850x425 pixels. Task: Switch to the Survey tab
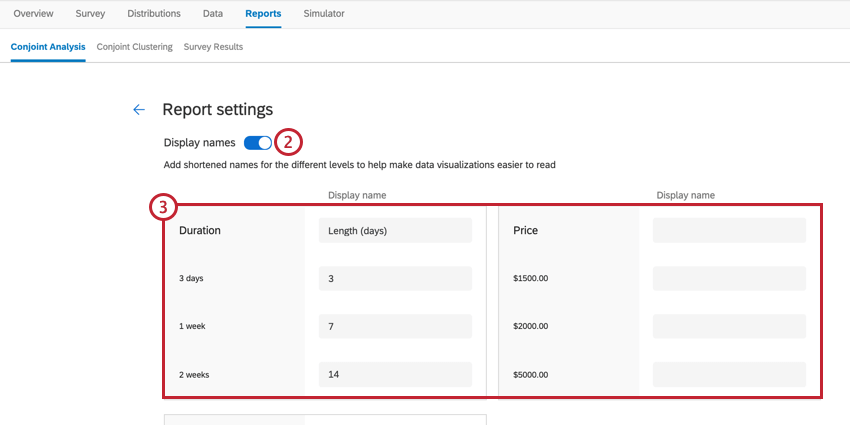pyautogui.click(x=92, y=14)
